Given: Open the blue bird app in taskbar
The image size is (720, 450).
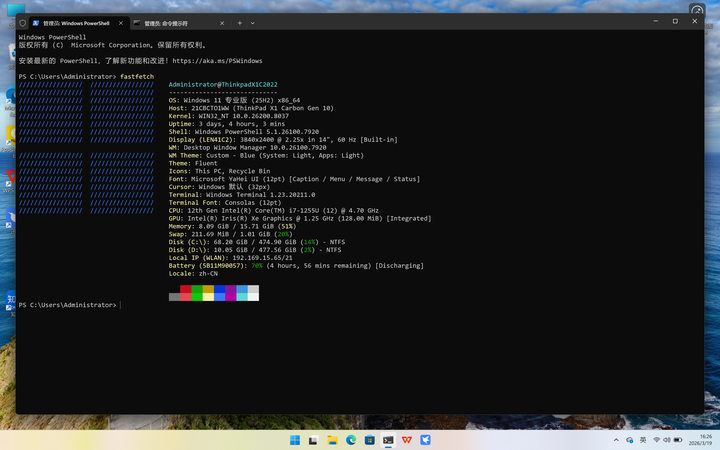Looking at the screenshot, I should tap(426, 440).
